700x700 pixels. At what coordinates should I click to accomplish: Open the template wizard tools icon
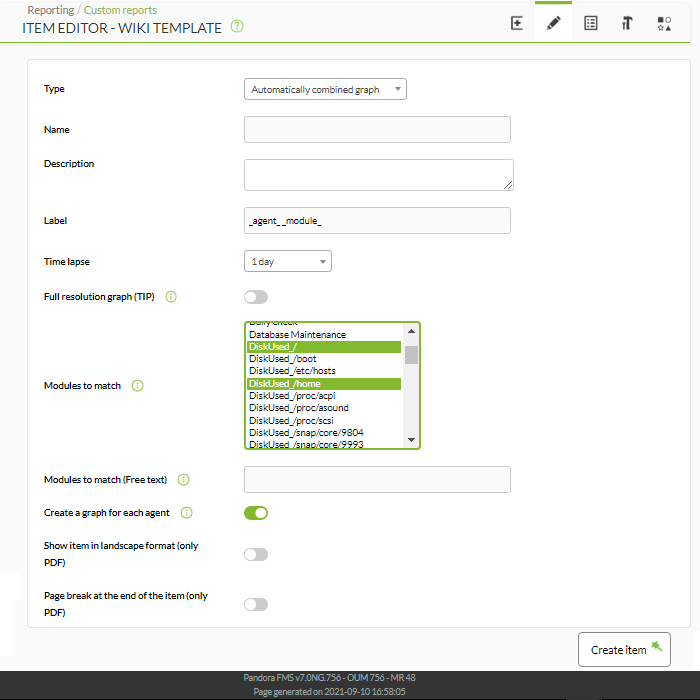click(x=627, y=23)
